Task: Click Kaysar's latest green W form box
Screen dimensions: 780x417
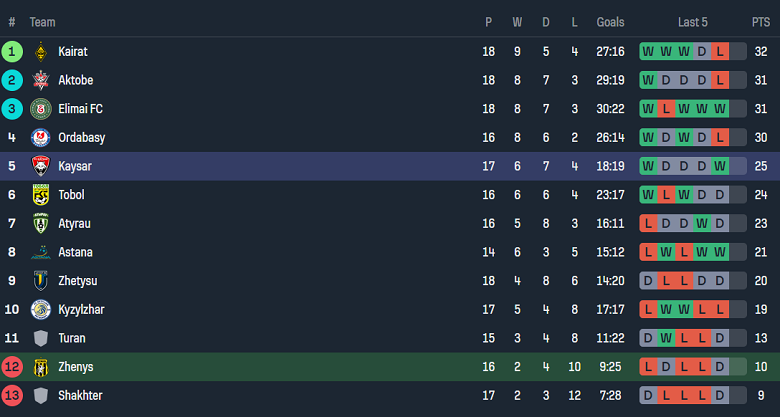Action: pos(720,166)
